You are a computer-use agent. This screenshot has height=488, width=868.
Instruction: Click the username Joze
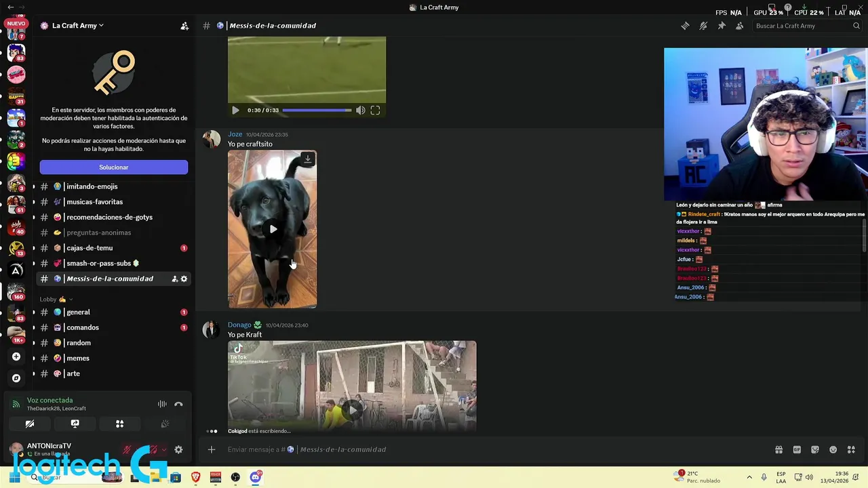[x=235, y=134]
